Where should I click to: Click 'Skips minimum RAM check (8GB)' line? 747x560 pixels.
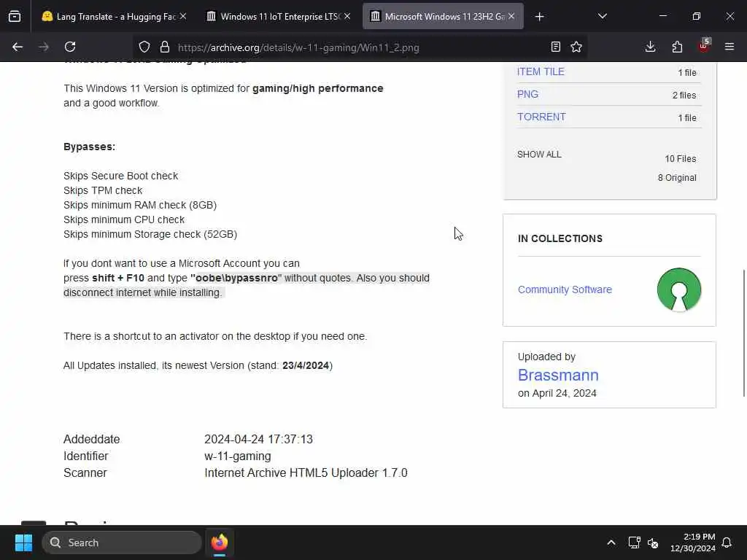tap(140, 205)
